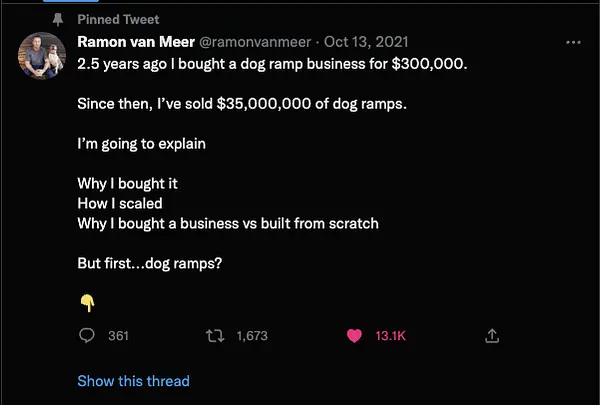Open the @ramonvanmeer handle link

point(255,42)
